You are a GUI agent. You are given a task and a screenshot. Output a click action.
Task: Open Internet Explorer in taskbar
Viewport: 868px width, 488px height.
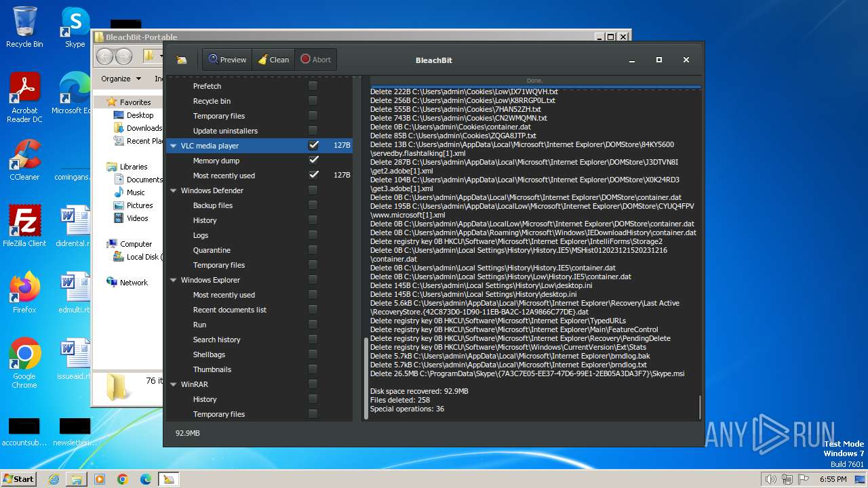point(54,479)
